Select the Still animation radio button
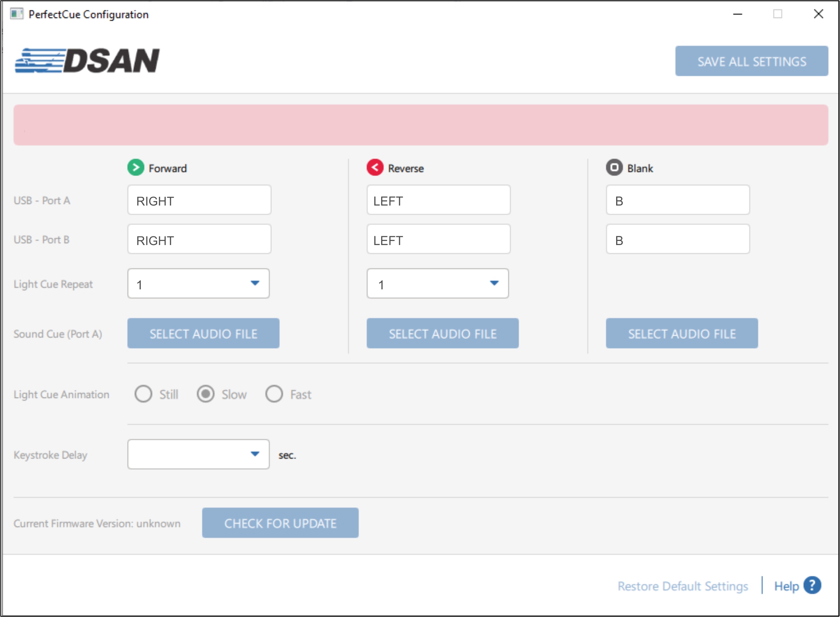 coord(143,394)
